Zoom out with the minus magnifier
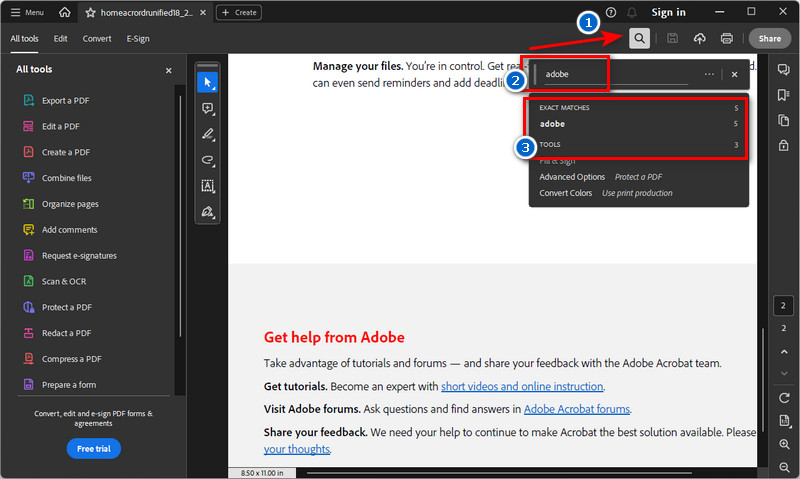Screen dimensions: 800x479 [x=784, y=467]
